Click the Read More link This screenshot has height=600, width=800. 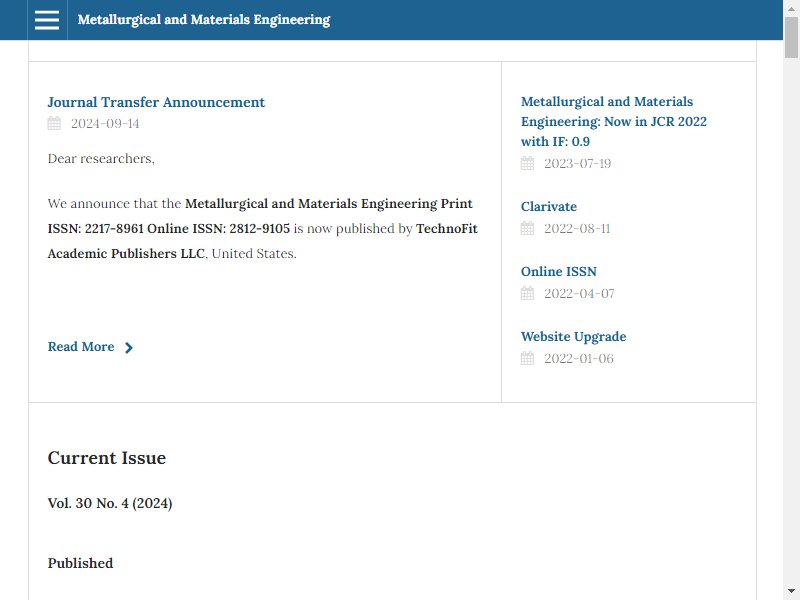point(81,347)
